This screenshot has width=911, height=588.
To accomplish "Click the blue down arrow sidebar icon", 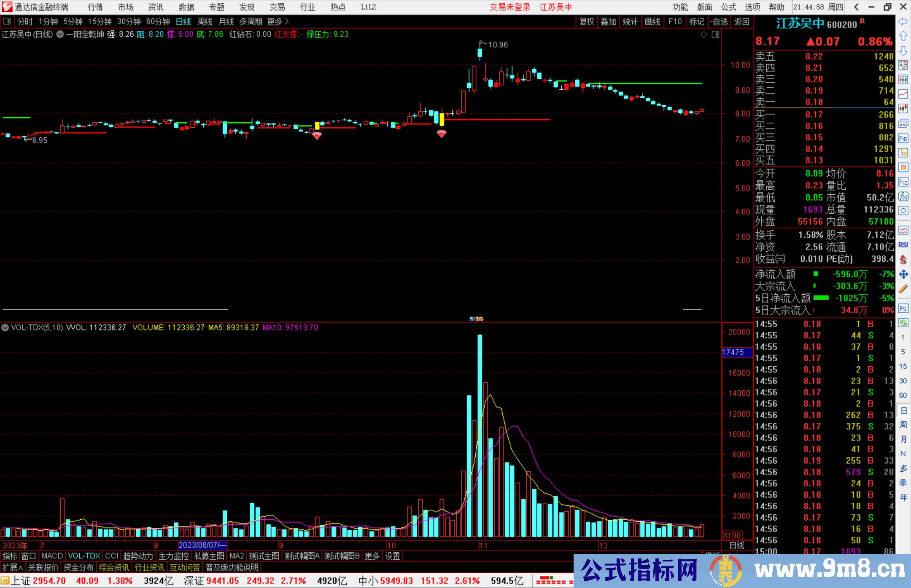I will (903, 51).
